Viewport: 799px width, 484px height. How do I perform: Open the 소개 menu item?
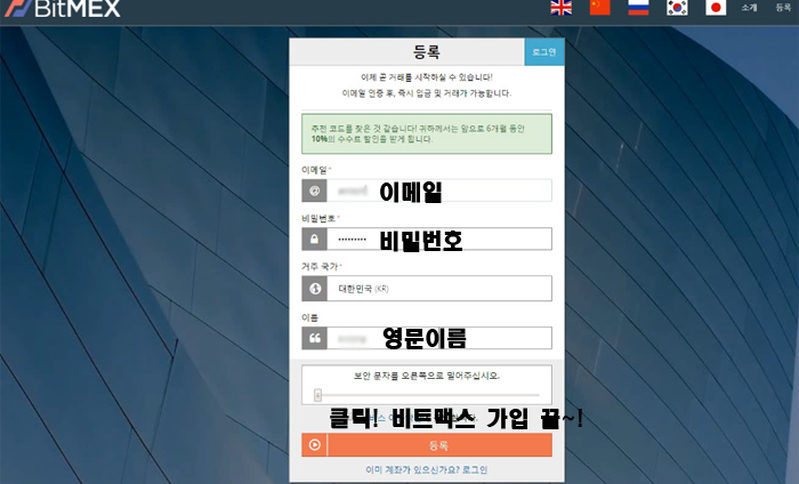749,8
